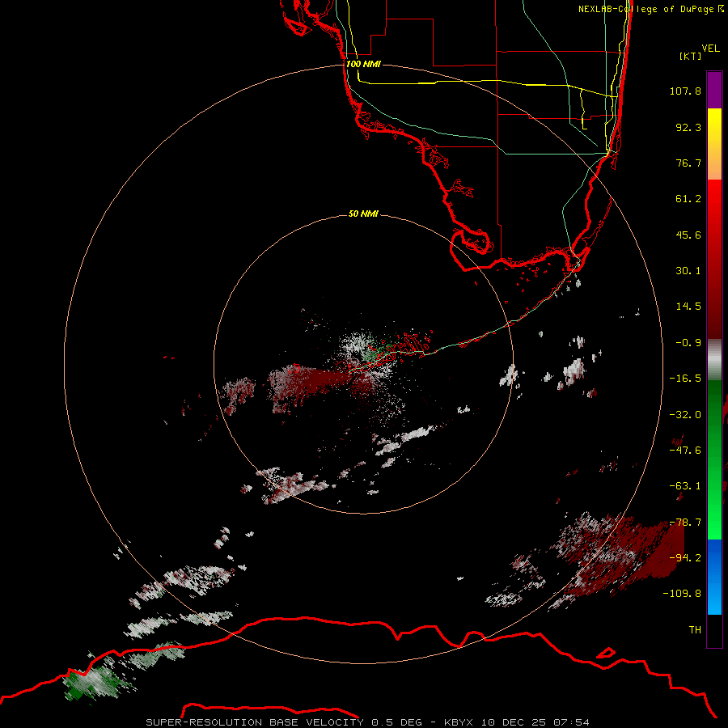Click the TH threshold label
This screenshot has width=728, height=728.
click(695, 629)
